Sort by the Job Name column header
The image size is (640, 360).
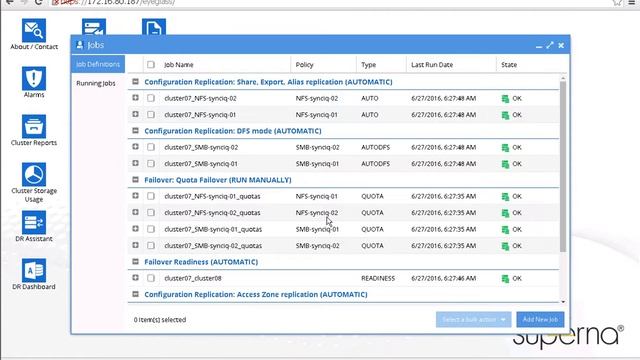point(179,64)
